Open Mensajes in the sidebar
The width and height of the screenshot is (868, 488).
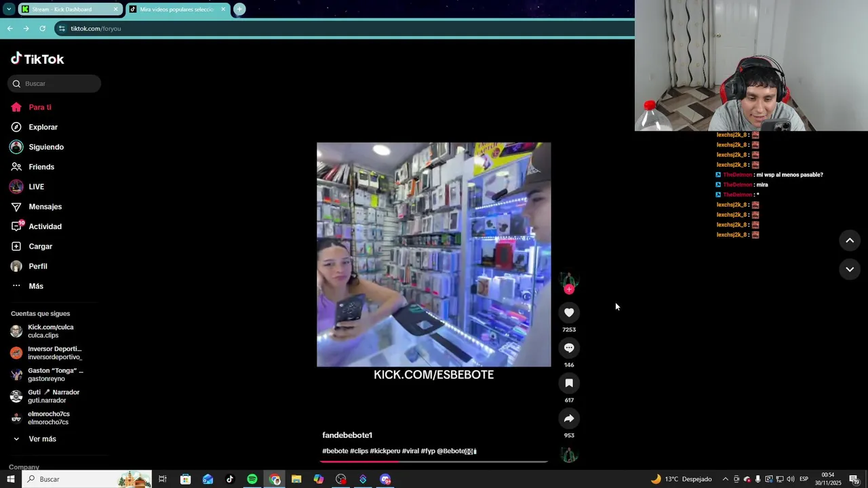36,207
